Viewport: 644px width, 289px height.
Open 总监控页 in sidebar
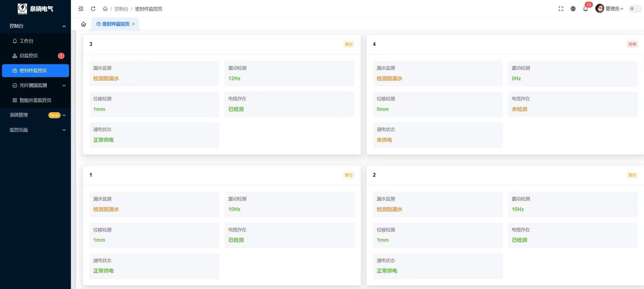click(x=35, y=56)
